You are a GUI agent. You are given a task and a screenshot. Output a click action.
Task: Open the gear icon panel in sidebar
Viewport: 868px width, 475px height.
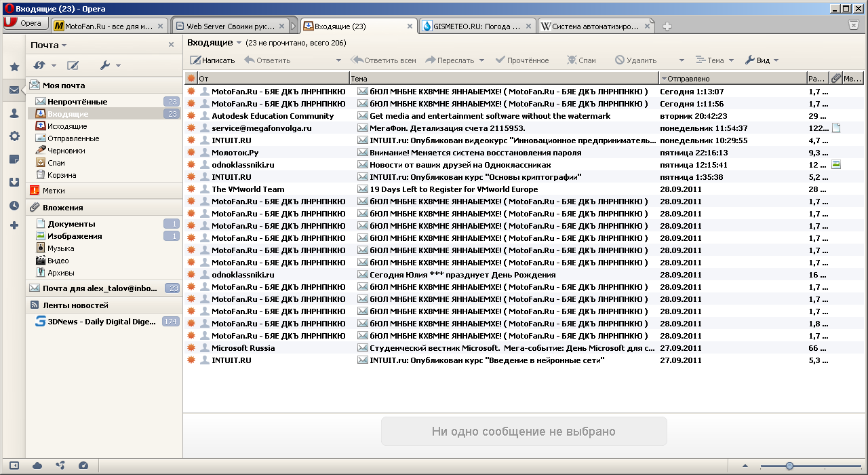pos(14,136)
